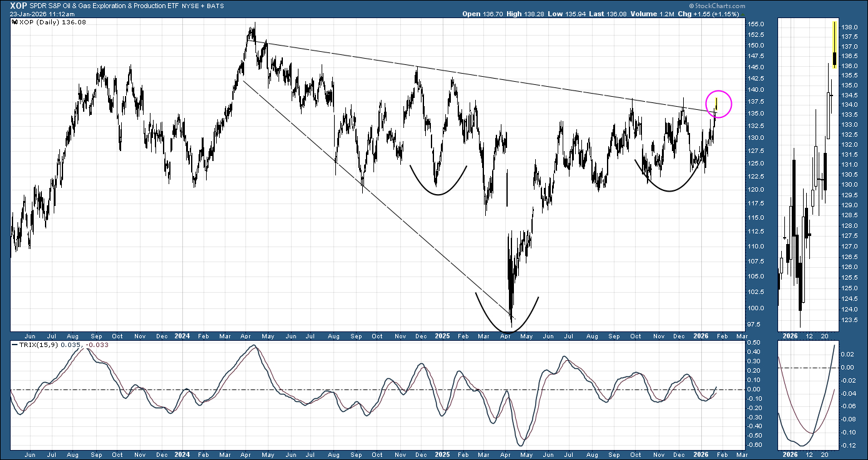The image size is (868, 460).
Task: Click the 126.5 label on zoom panel axis
Action: pyautogui.click(x=850, y=257)
